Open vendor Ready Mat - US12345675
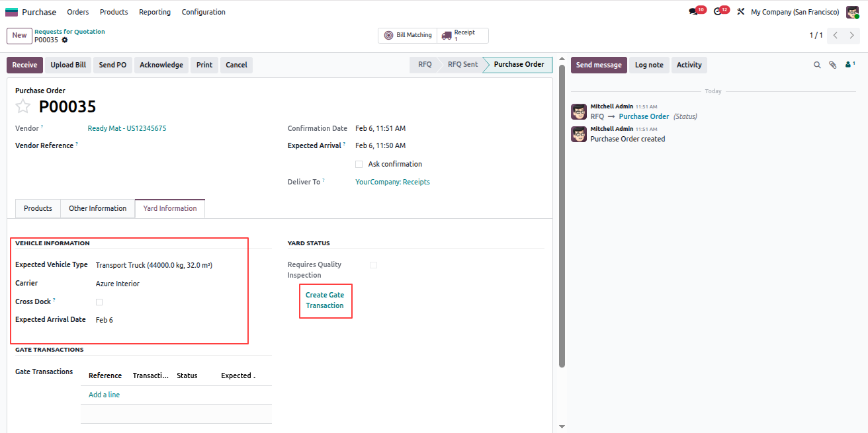The height and width of the screenshot is (433, 868). point(127,128)
